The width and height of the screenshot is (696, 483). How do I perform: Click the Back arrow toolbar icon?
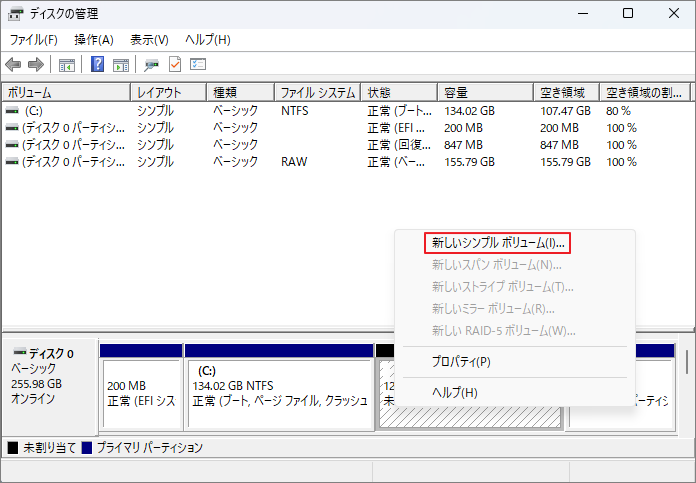[x=13, y=65]
